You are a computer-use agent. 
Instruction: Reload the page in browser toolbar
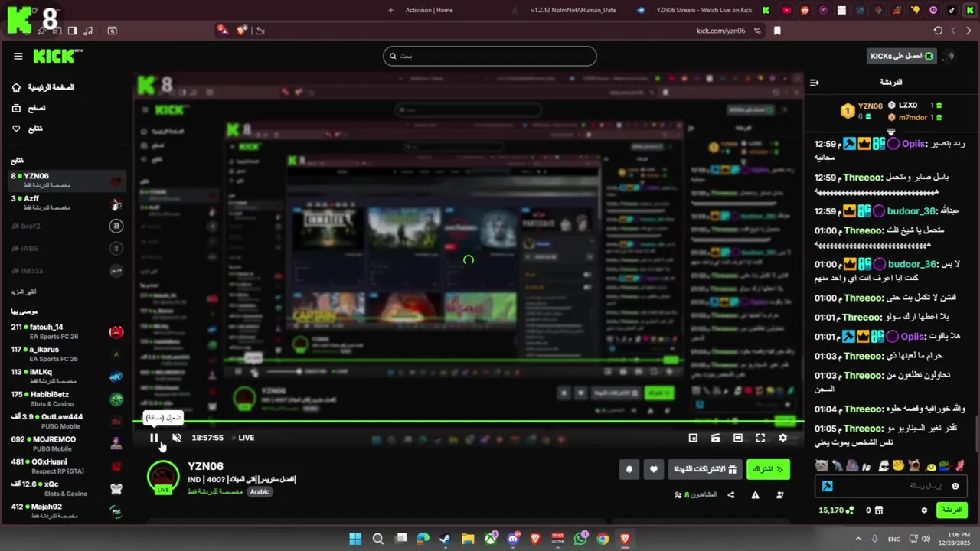(938, 31)
